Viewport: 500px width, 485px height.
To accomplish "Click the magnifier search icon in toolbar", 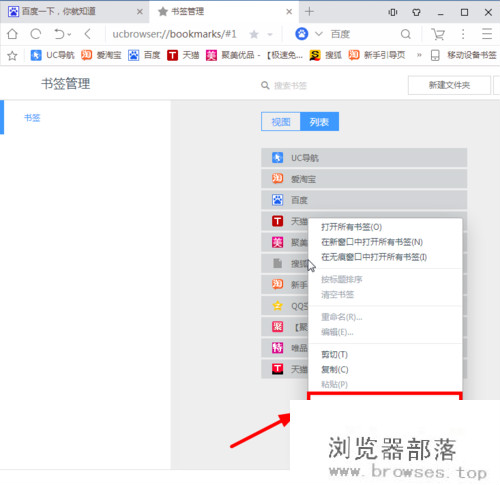I will click(406, 34).
